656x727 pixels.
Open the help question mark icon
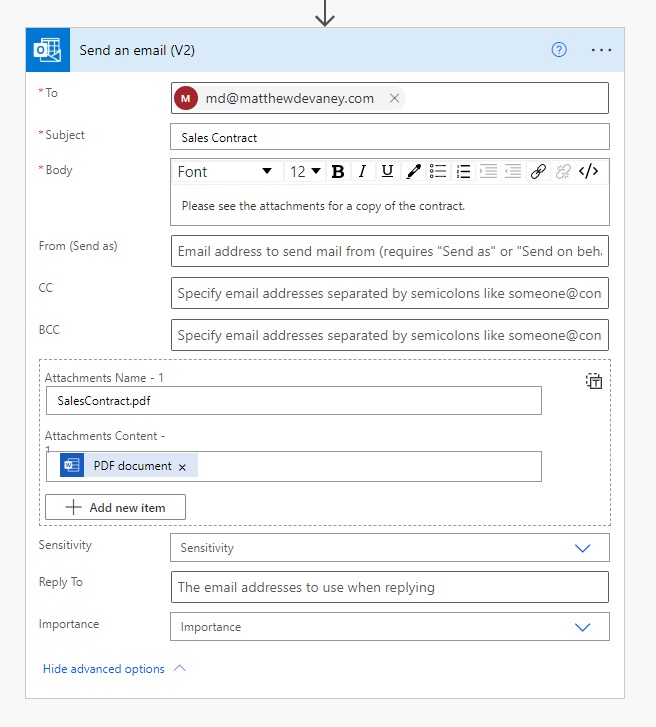[559, 50]
